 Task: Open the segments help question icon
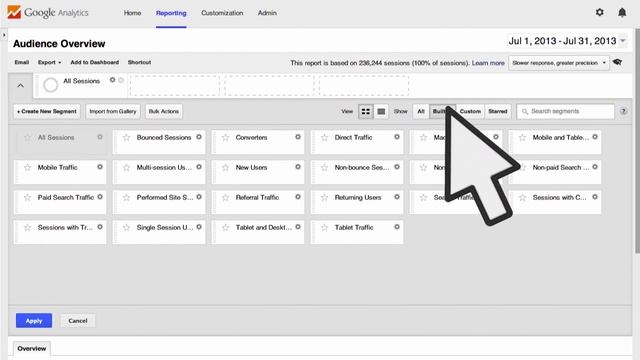623,111
